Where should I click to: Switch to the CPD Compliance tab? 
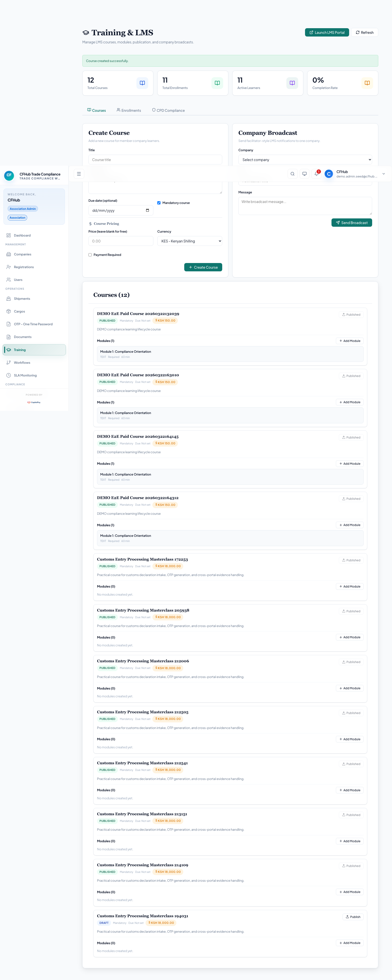point(168,110)
